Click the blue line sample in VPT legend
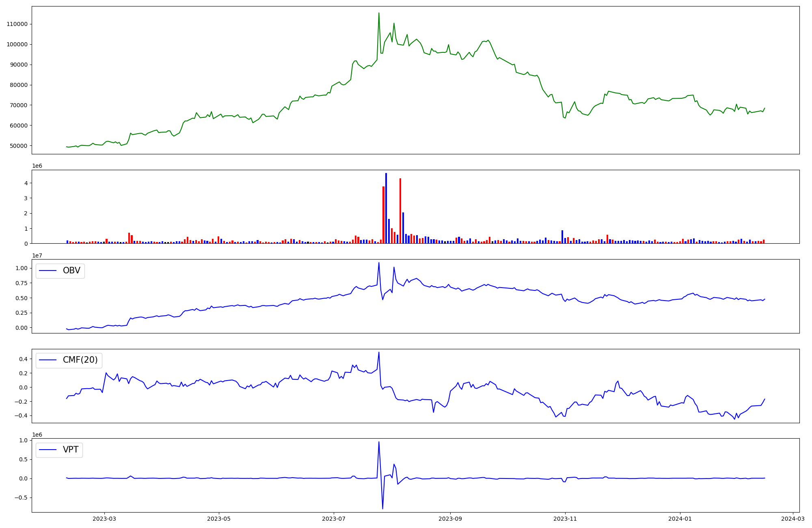The height and width of the screenshot is (528, 812). click(48, 450)
